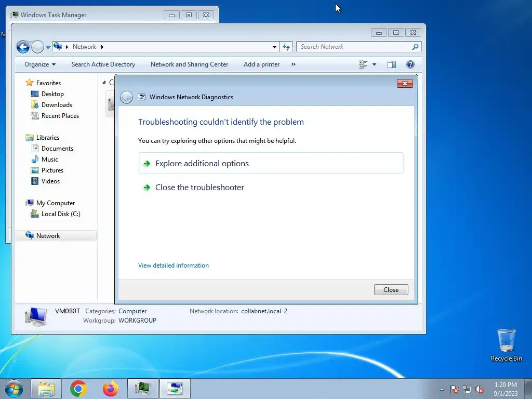The height and width of the screenshot is (399, 532).
Task: Click the Change your view icon
Action: click(363, 64)
